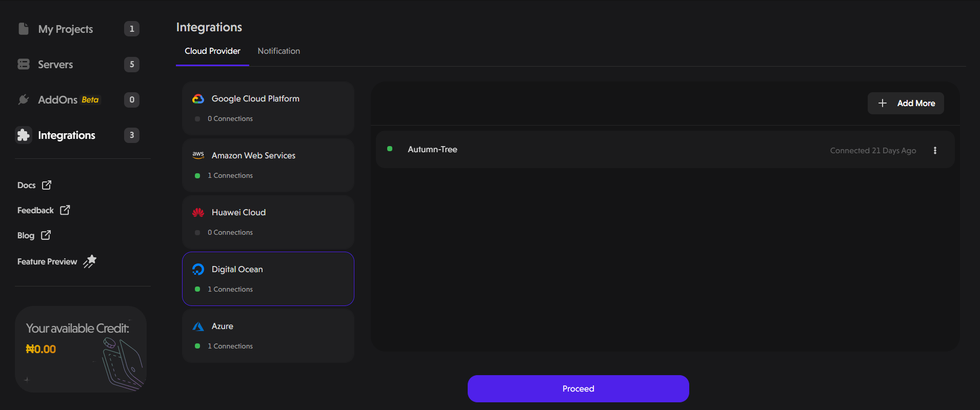This screenshot has height=410, width=980.
Task: Click the Huawei Cloud logo icon
Action: click(198, 213)
